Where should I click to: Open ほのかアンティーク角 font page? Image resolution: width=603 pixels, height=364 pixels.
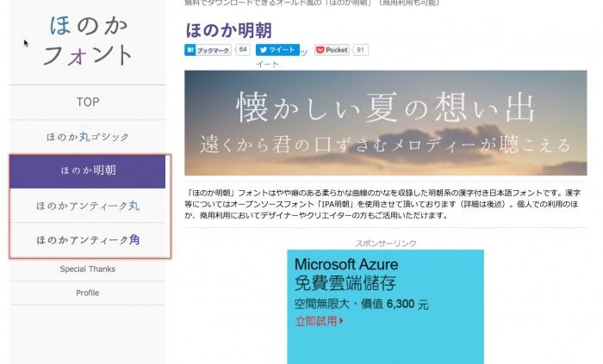point(88,240)
